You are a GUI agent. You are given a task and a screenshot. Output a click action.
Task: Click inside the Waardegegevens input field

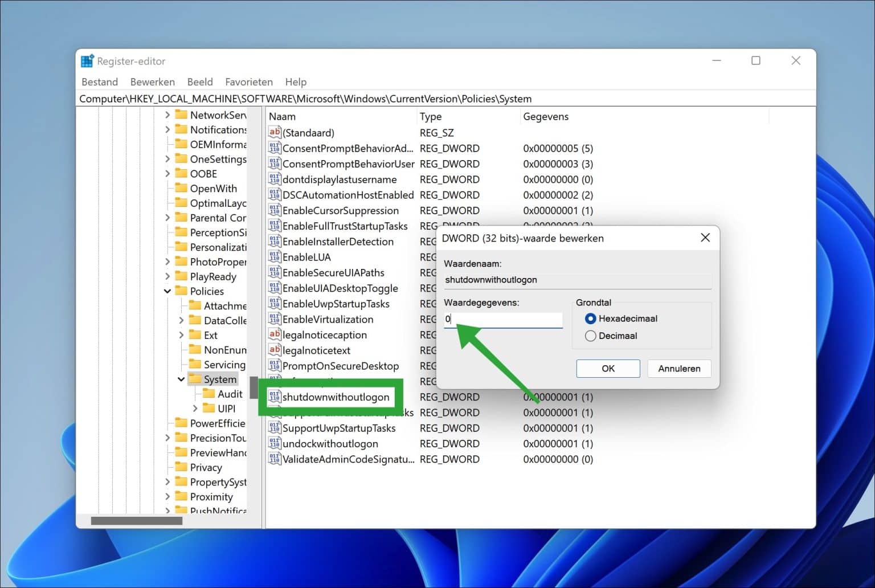tap(501, 320)
